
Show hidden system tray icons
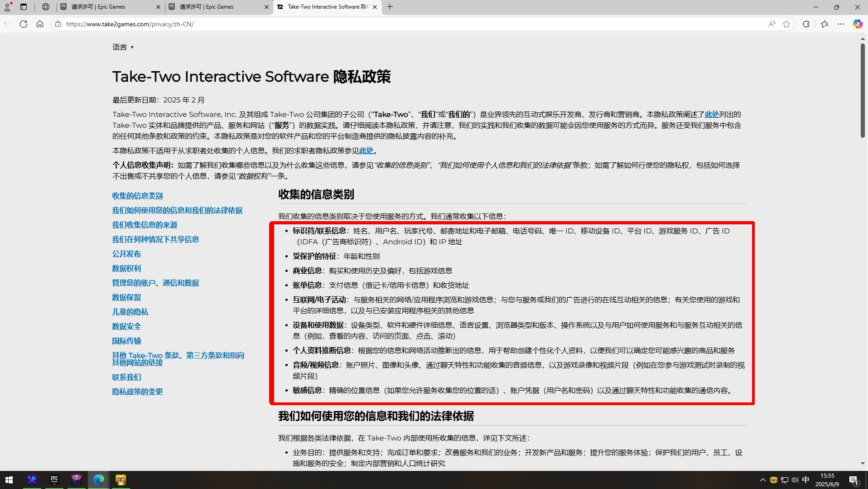(x=763, y=480)
